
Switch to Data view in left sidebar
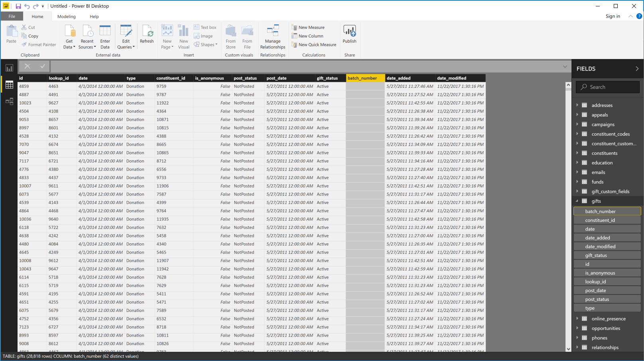pyautogui.click(x=9, y=85)
